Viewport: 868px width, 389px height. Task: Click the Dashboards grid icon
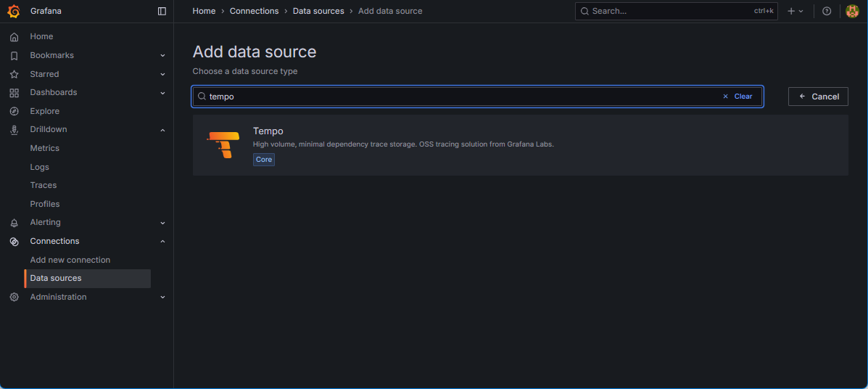[14, 93]
